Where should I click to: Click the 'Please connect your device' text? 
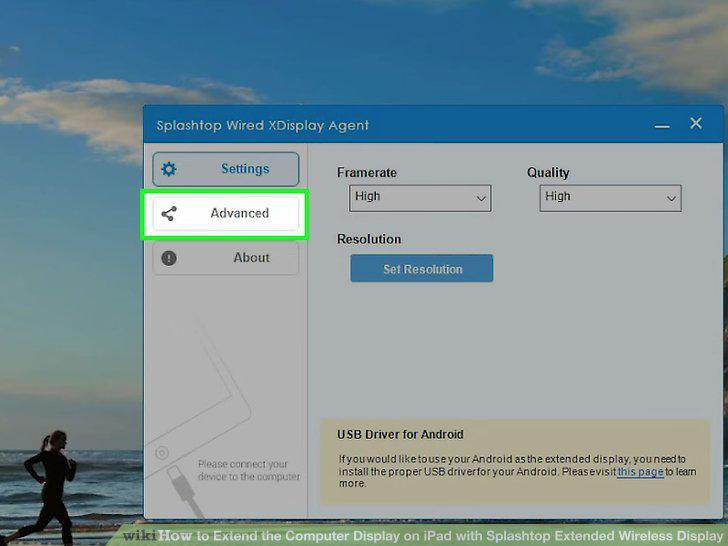(x=248, y=470)
